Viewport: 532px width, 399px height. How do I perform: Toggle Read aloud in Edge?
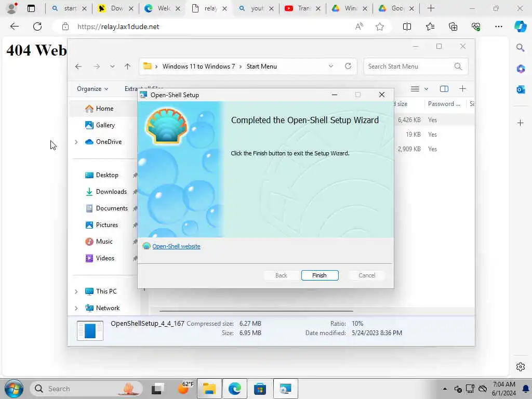359,26
